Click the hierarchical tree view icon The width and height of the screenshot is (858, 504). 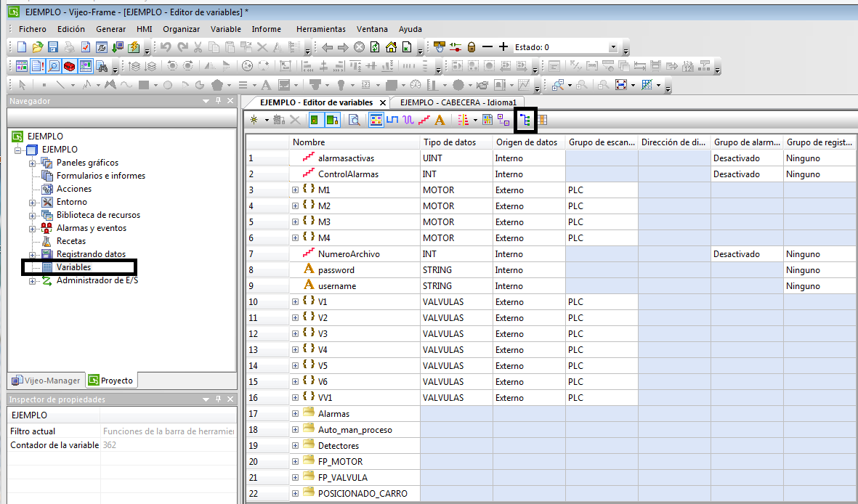point(525,120)
